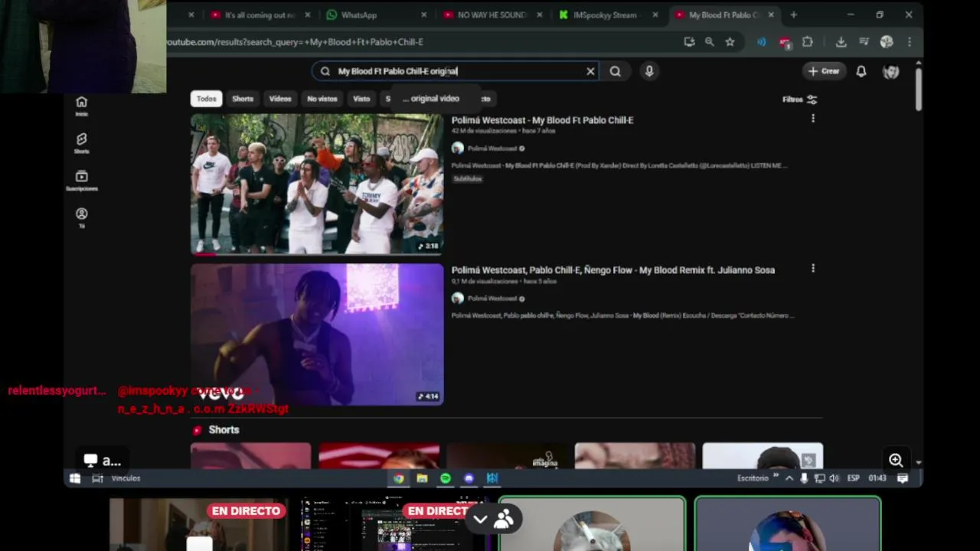The width and height of the screenshot is (980, 551).
Task: Open the Tú profile sidebar icon
Action: pyautogui.click(x=81, y=217)
